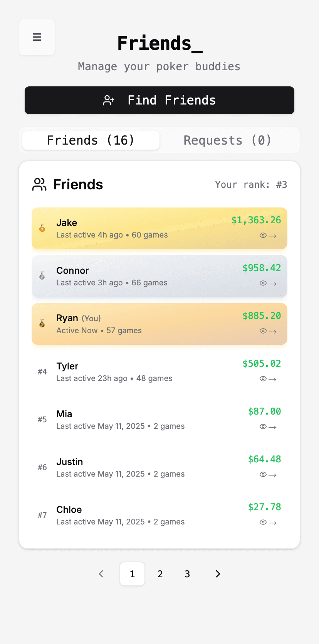View Connor's stats via eye arrow icon

point(268,283)
